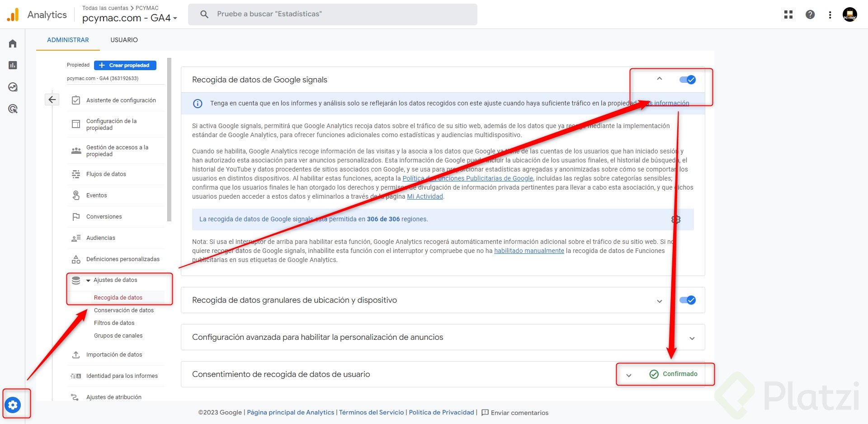
Task: Click the Gestión de accesos people icon
Action: coord(76,151)
